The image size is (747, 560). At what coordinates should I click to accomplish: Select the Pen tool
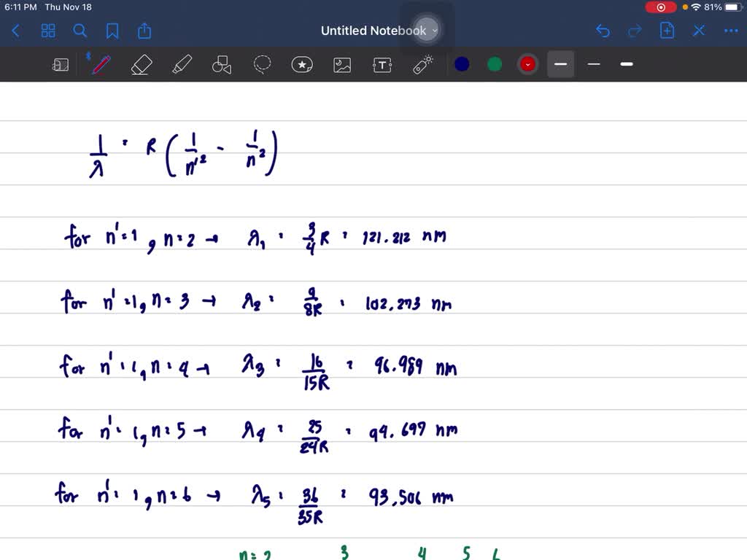(x=100, y=65)
